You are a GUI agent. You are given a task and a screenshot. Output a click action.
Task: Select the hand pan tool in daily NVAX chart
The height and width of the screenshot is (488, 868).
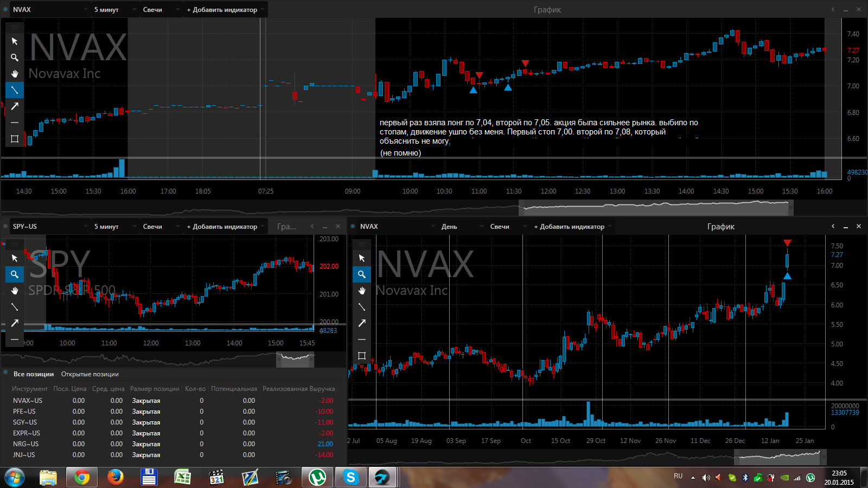click(x=362, y=291)
